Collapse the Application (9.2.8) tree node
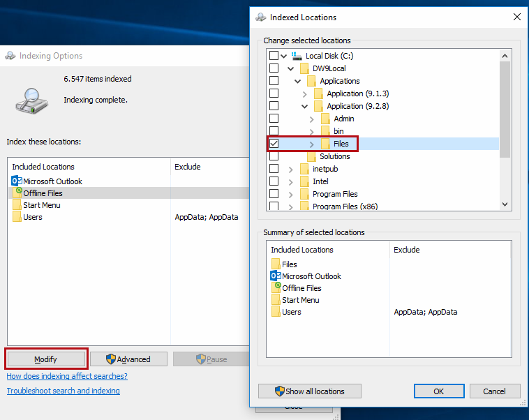This screenshot has height=420, width=529. pyautogui.click(x=304, y=106)
